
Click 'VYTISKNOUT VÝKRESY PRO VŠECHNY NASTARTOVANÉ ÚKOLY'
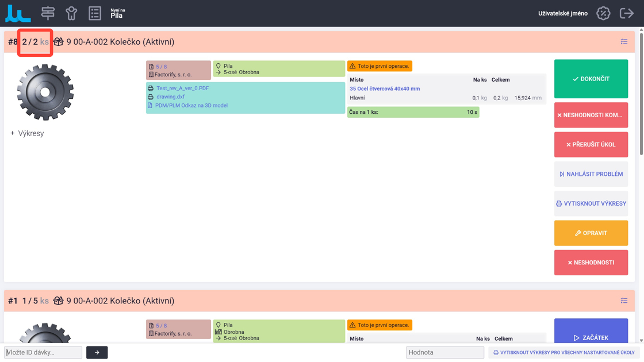click(x=564, y=353)
